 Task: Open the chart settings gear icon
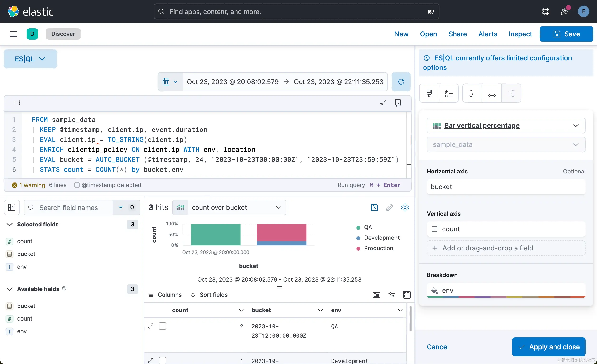tap(405, 208)
